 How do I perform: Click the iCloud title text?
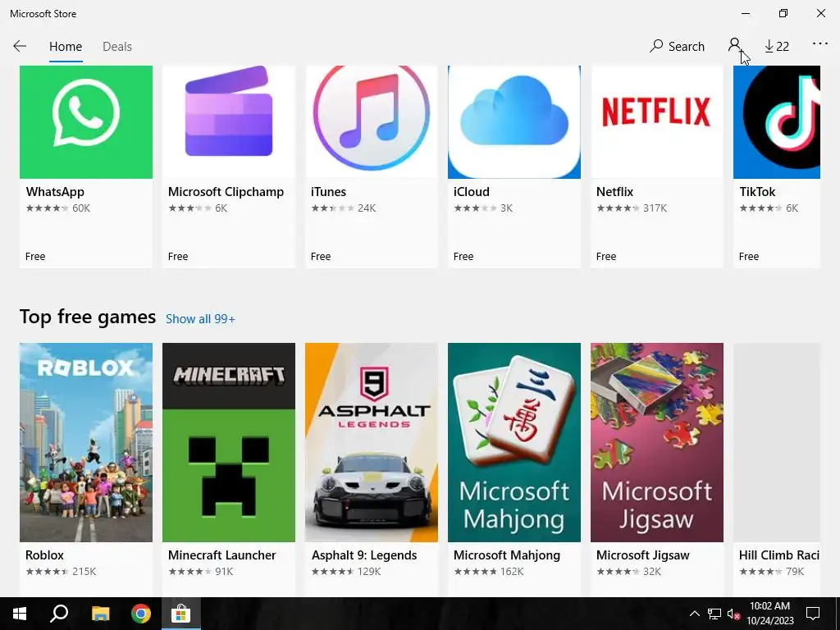(x=472, y=192)
